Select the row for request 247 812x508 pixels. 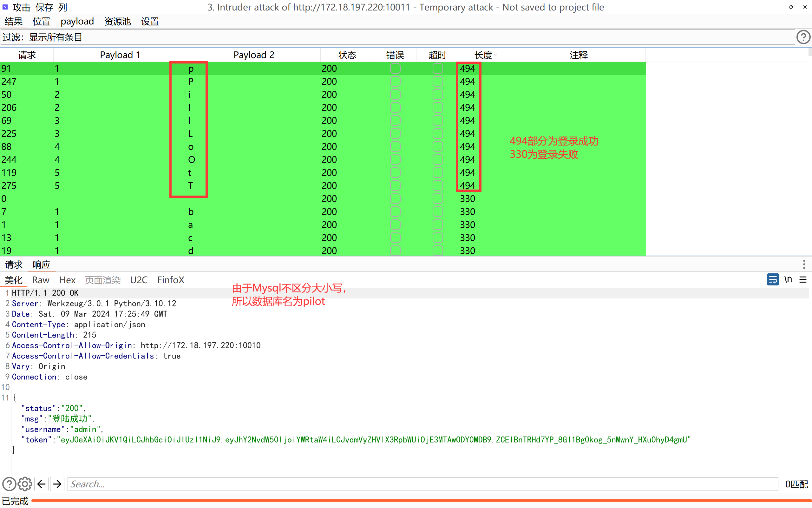pyautogui.click(x=323, y=82)
